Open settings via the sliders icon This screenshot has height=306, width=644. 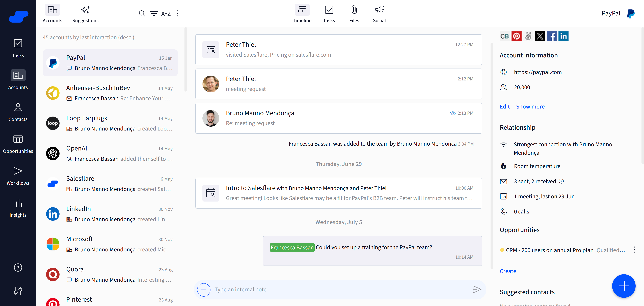point(18,291)
